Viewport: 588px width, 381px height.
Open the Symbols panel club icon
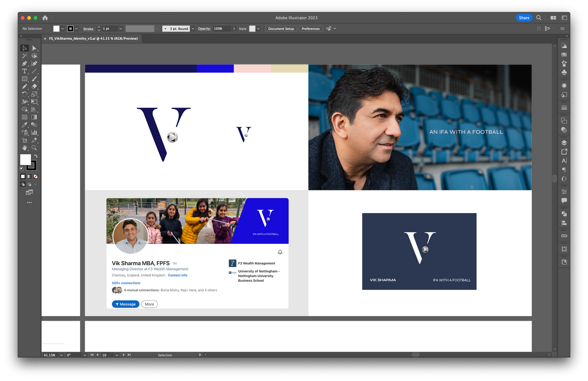pos(564,73)
